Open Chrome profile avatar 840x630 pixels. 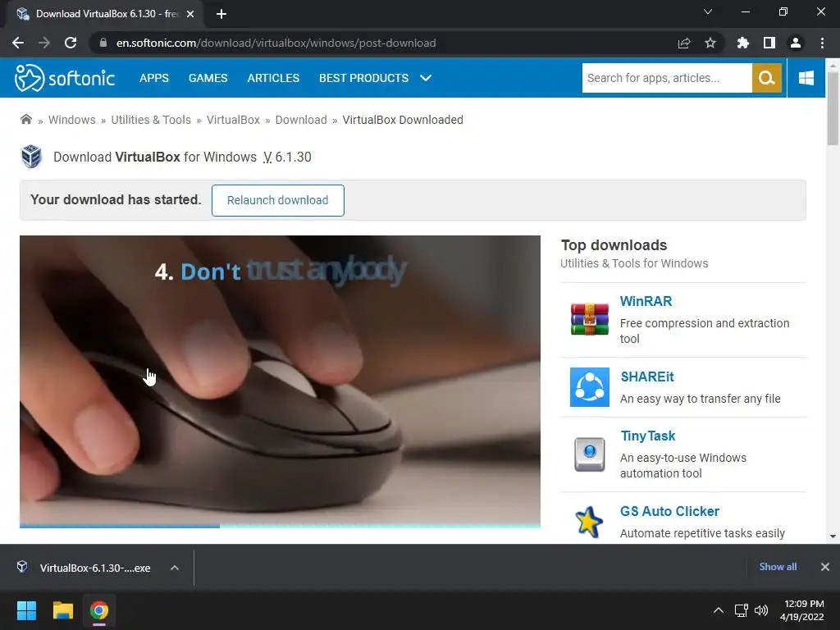click(x=796, y=43)
